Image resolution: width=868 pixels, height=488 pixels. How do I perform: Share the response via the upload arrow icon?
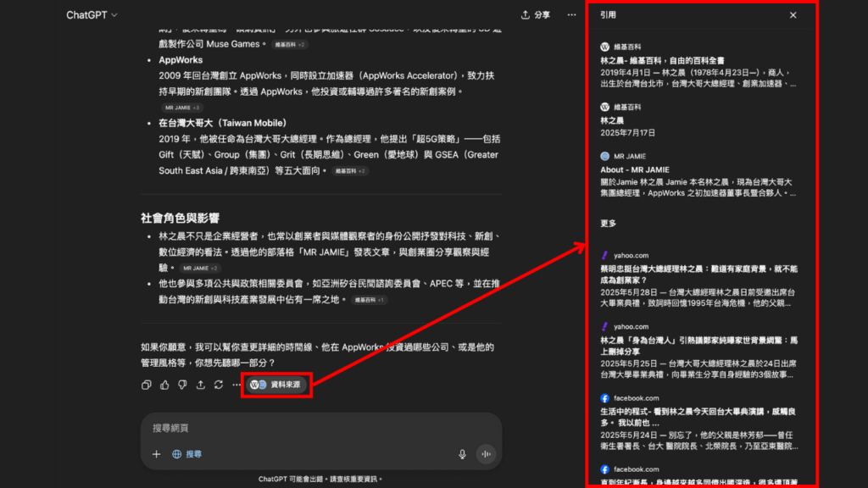(x=201, y=385)
